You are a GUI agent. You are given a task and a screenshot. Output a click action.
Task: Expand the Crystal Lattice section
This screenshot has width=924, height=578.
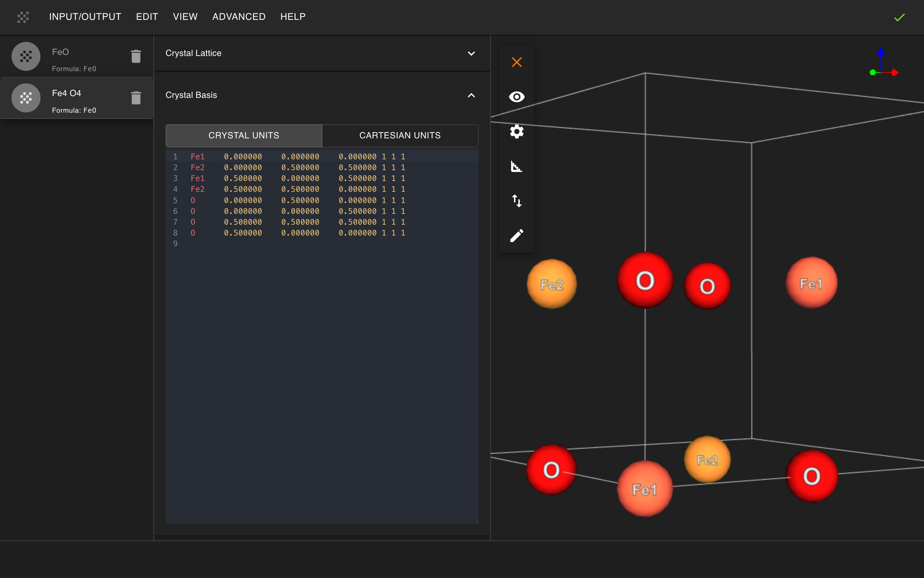[x=471, y=53]
